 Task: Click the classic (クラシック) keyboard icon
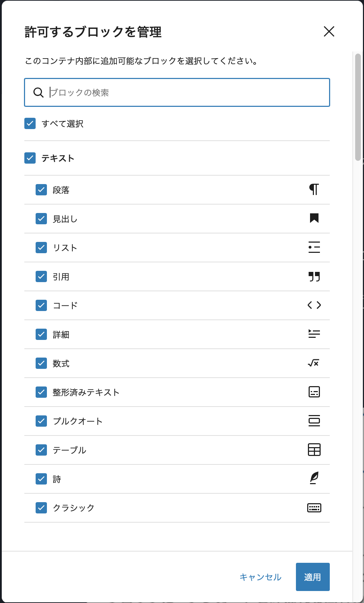(x=314, y=508)
